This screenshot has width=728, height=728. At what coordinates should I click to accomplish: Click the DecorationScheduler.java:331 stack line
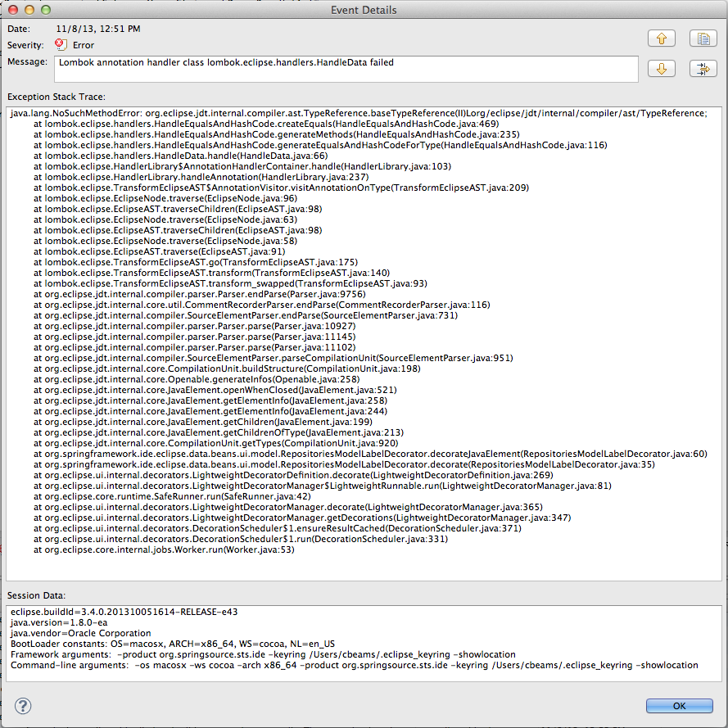tap(241, 540)
